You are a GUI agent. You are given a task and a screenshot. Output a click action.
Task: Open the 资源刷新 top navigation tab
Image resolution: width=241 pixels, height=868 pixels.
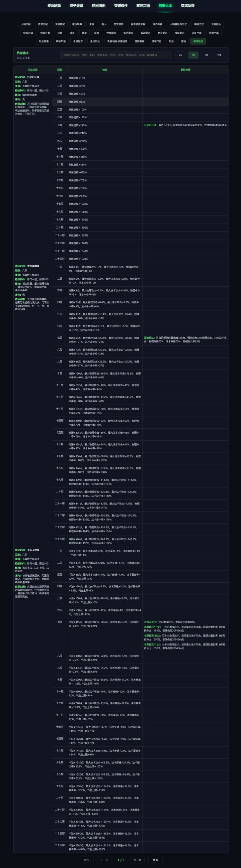[54, 6]
